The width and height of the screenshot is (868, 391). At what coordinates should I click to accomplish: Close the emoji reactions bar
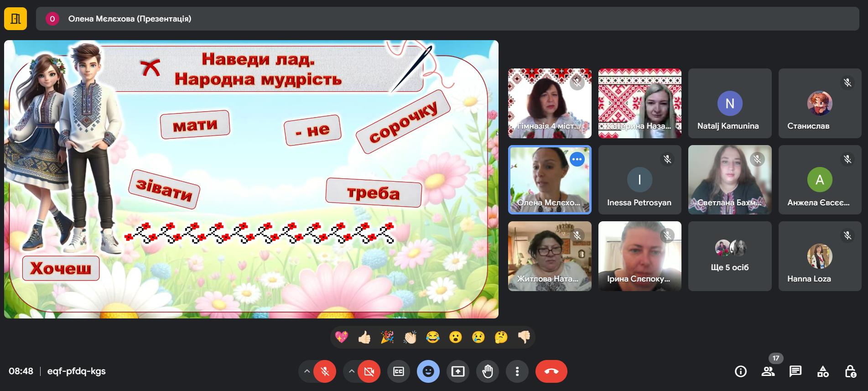[428, 371]
